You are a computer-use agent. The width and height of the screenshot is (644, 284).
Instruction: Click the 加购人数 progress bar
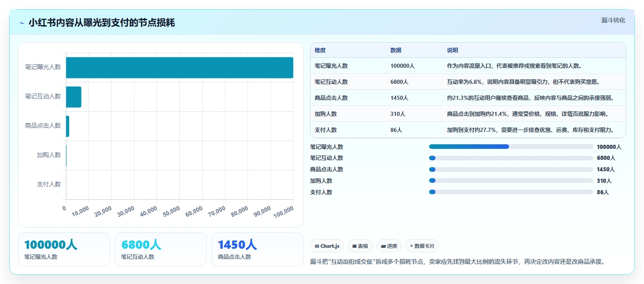point(511,181)
